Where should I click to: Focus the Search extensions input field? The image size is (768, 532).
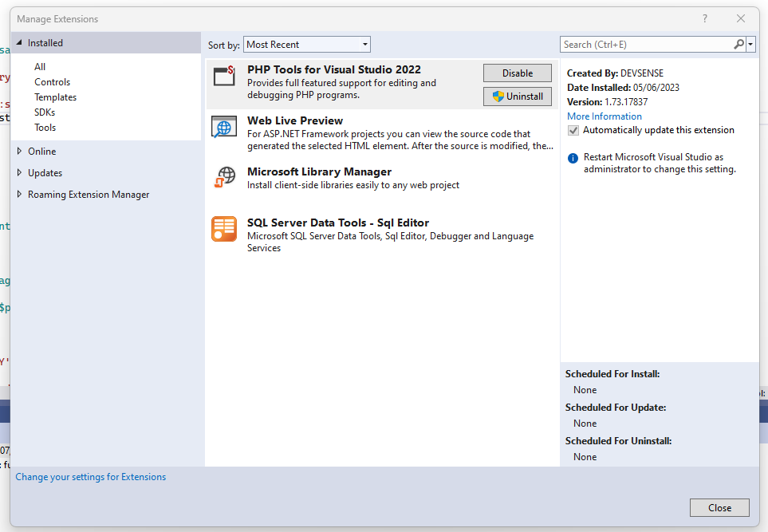click(x=646, y=45)
